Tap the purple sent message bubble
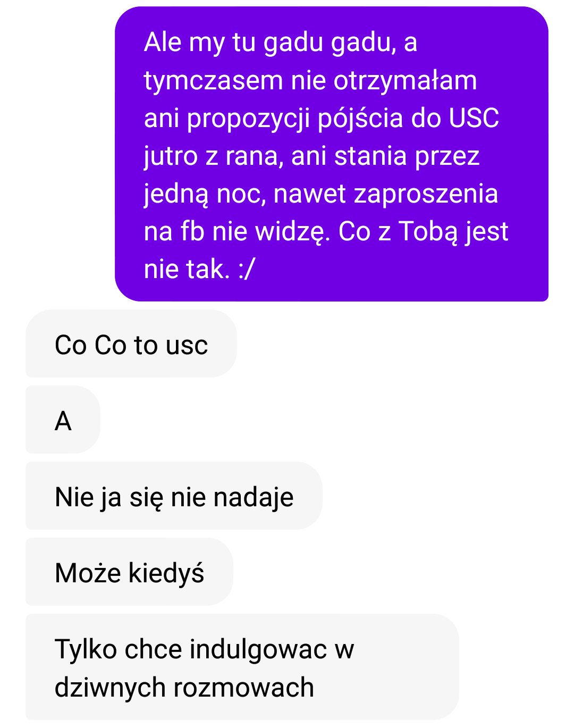 pyautogui.click(x=332, y=154)
